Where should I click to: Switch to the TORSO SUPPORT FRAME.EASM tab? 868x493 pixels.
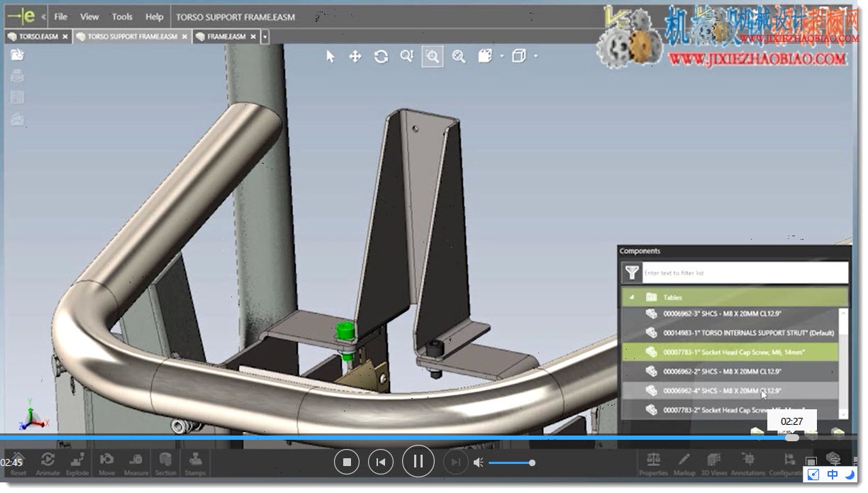point(133,36)
